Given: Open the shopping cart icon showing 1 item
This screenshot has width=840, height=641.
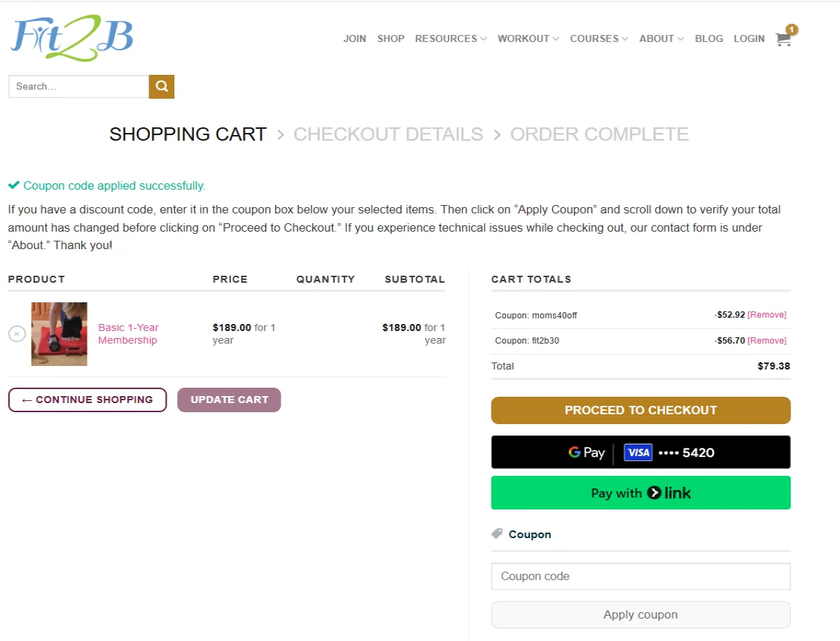Looking at the screenshot, I should click(783, 39).
